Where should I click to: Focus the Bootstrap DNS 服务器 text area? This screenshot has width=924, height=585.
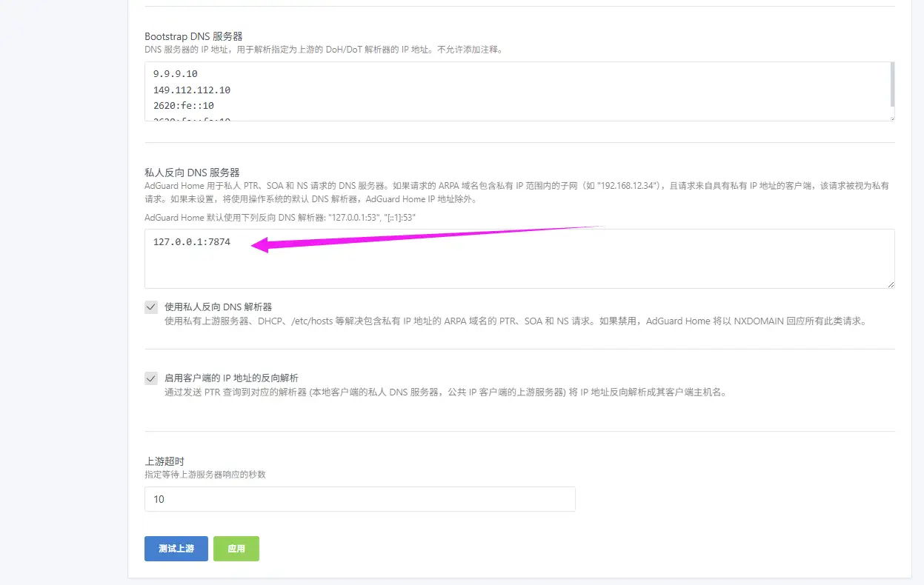445,89
